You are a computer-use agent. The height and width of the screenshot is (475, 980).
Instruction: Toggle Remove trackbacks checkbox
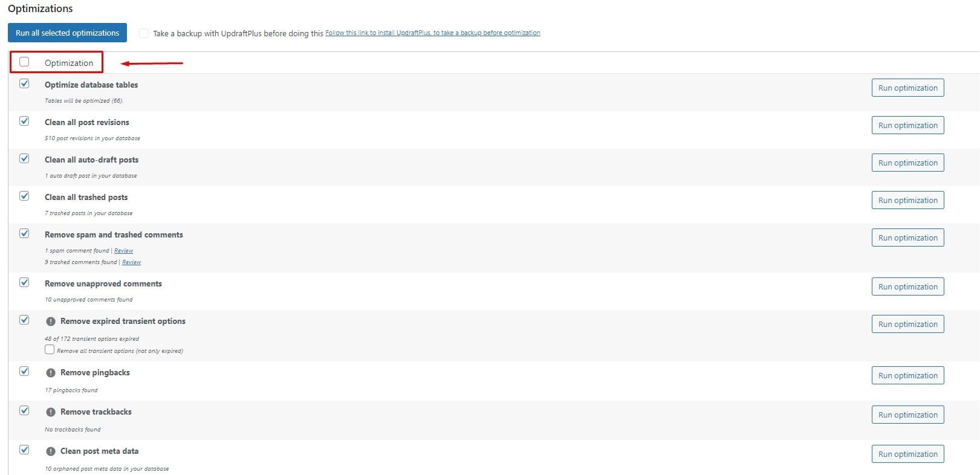click(24, 410)
